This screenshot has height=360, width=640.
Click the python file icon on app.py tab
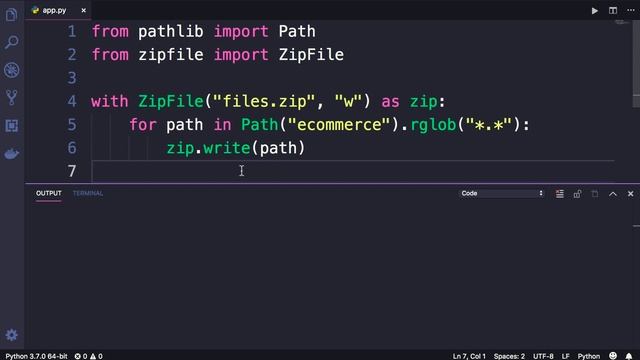(36, 11)
